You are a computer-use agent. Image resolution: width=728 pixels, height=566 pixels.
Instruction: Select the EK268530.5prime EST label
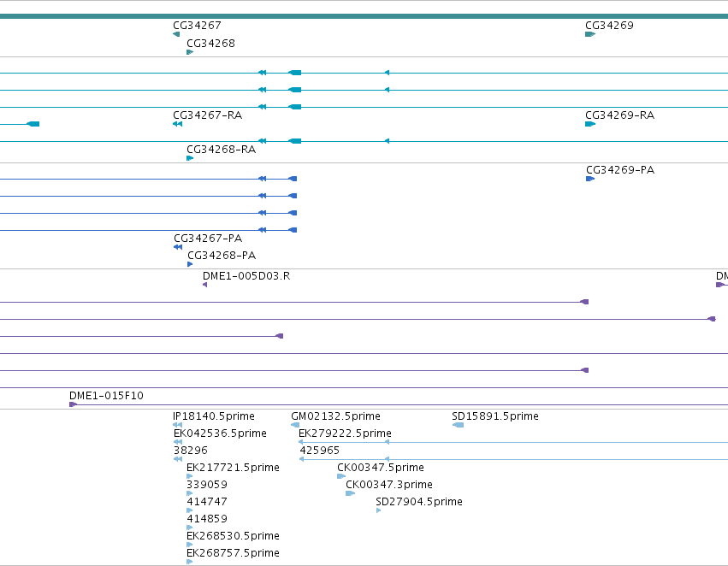tap(233, 536)
